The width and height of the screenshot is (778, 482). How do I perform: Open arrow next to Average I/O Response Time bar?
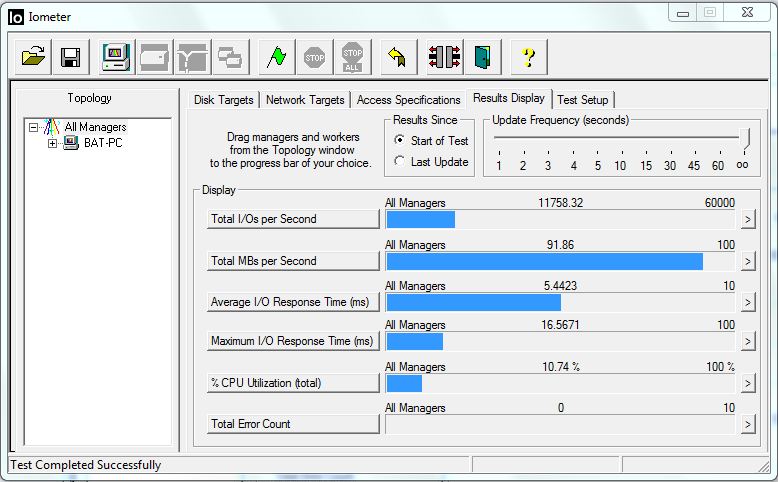pos(748,302)
